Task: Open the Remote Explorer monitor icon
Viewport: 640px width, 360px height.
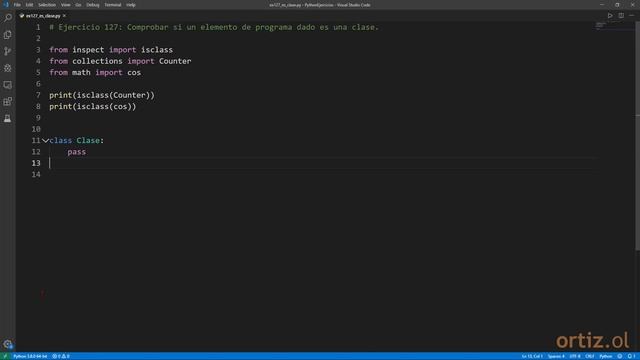Action: click(x=8, y=85)
